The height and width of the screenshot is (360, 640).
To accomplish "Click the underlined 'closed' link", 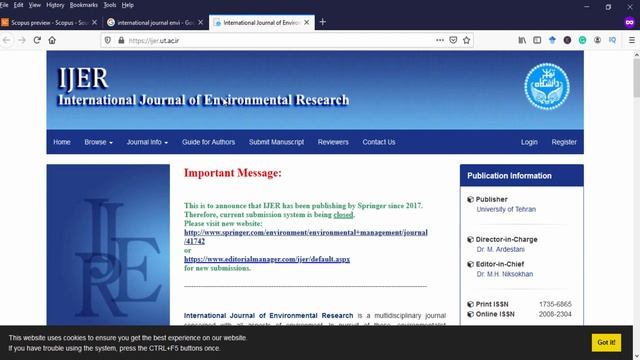I will 343,215.
